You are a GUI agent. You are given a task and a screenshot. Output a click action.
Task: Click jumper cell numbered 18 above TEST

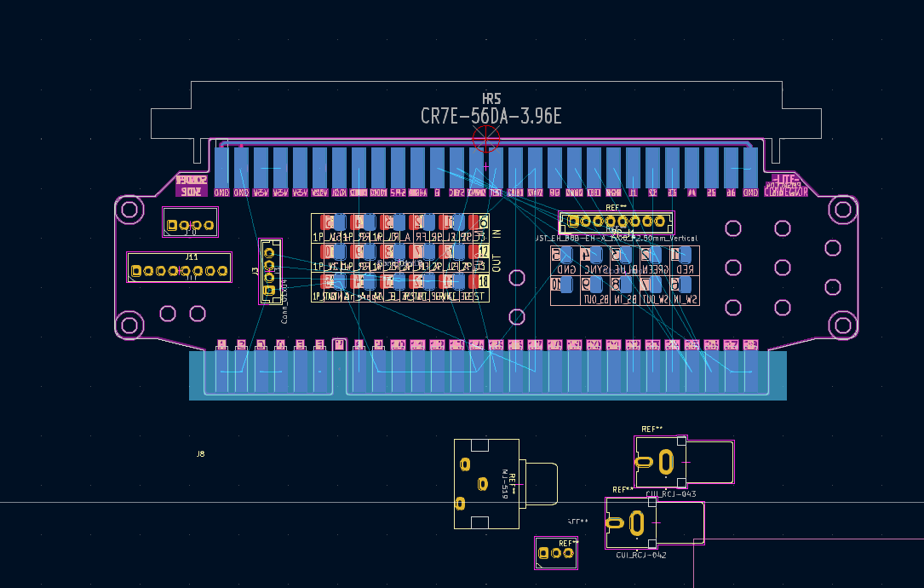[x=483, y=281]
